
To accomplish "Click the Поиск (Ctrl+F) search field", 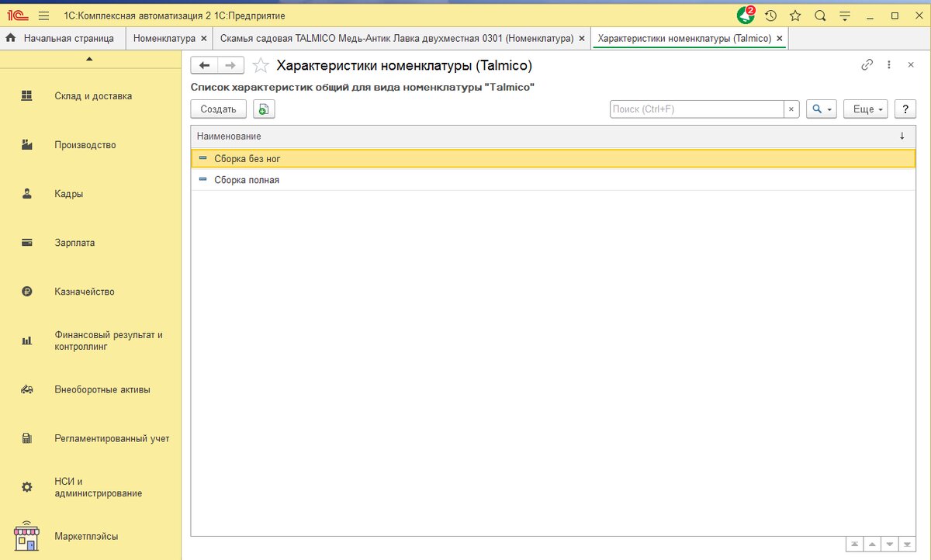I will (x=697, y=109).
